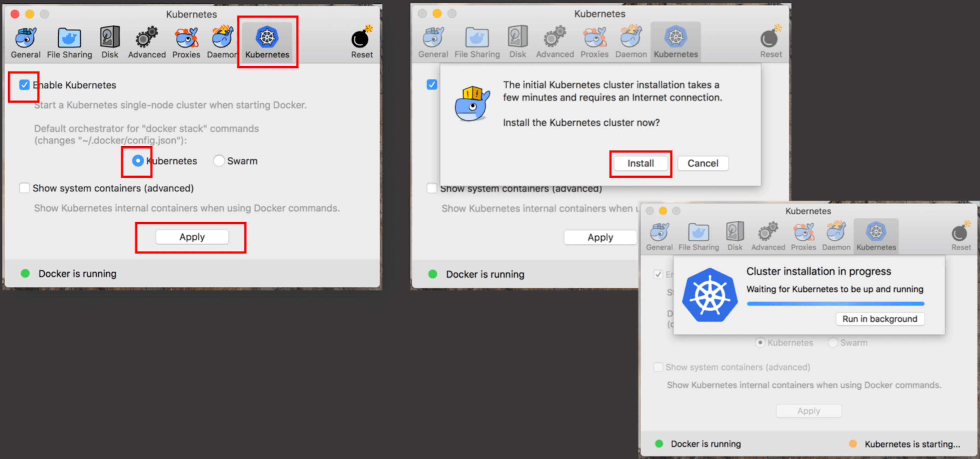This screenshot has height=459, width=980.
Task: Open File Sharing tab in middle window
Action: click(477, 42)
